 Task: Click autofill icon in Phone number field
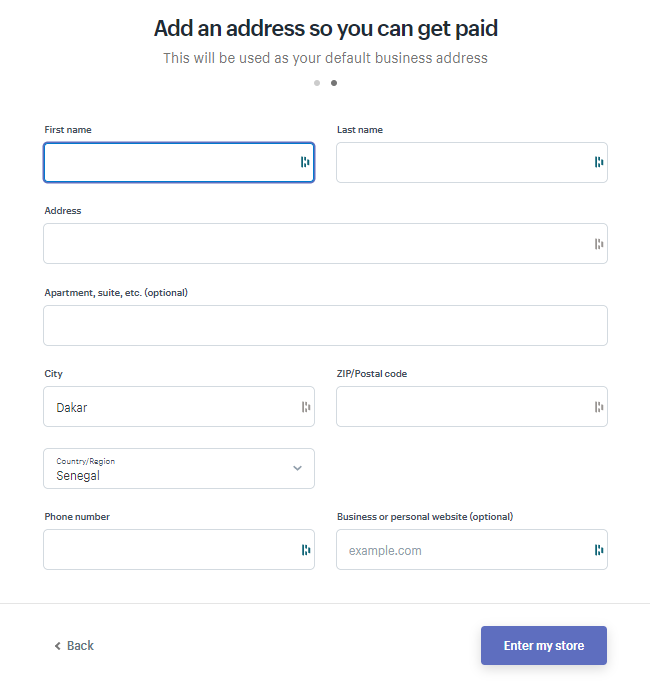pos(306,550)
